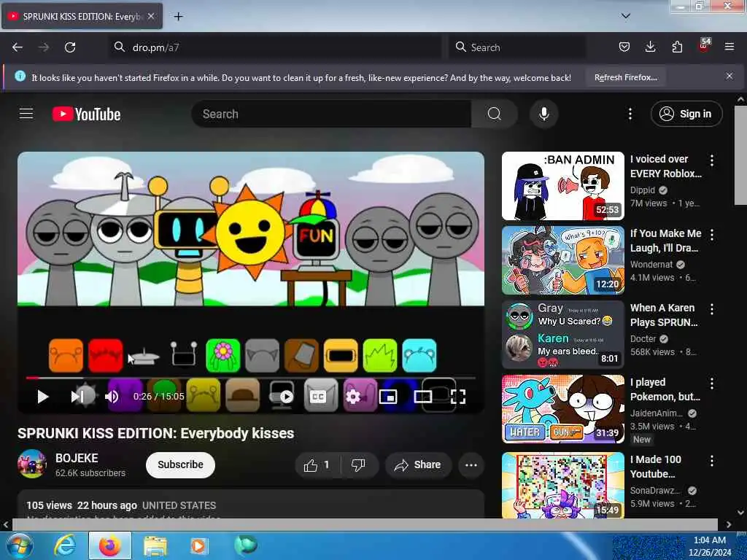Open options for 'I voiced over' video
747x560 pixels.
point(712,160)
